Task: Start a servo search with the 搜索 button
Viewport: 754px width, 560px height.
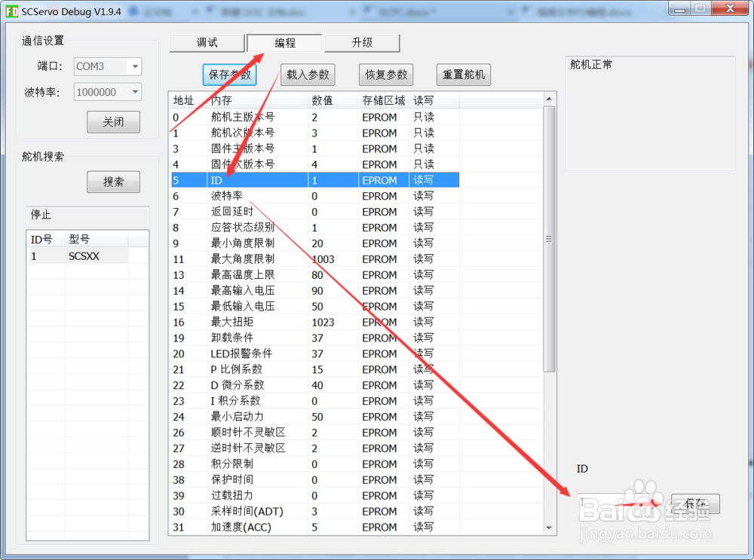Action: point(113,182)
